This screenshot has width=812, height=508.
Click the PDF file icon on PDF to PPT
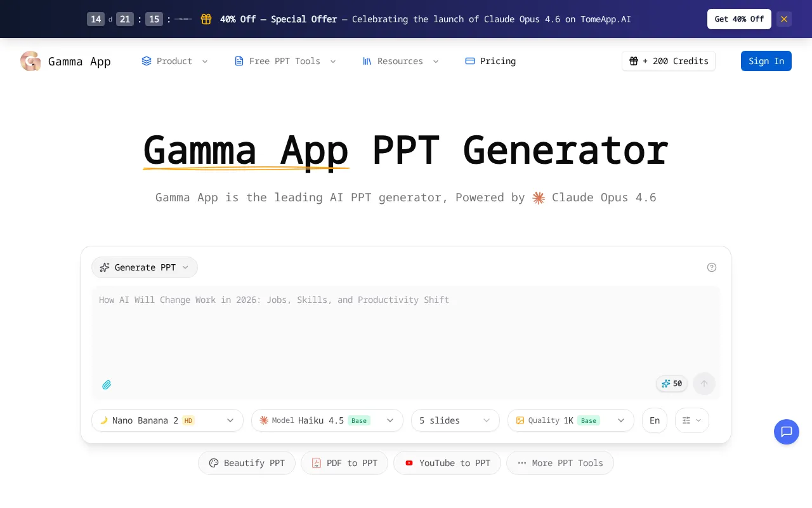click(x=317, y=463)
